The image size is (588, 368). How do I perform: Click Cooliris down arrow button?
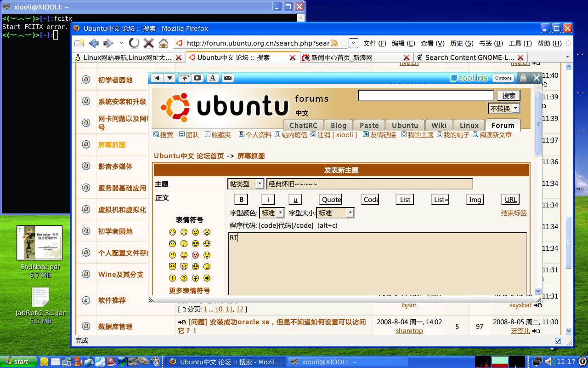point(170,78)
